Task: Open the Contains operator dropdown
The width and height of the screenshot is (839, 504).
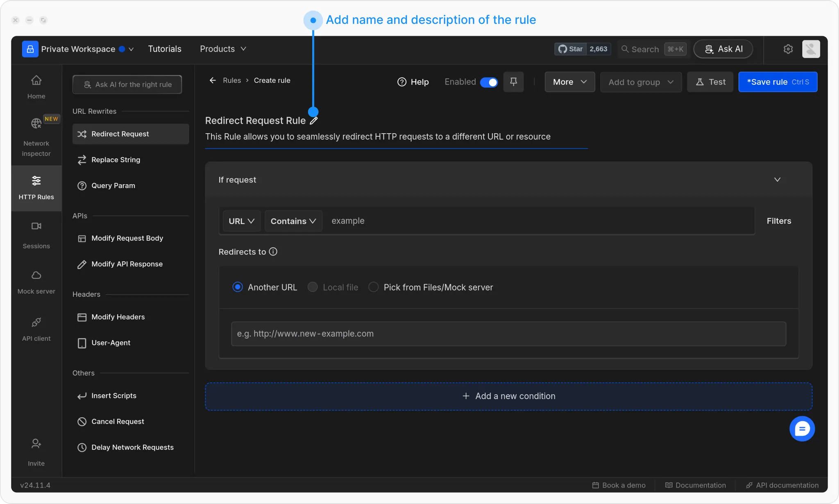Action: click(293, 221)
